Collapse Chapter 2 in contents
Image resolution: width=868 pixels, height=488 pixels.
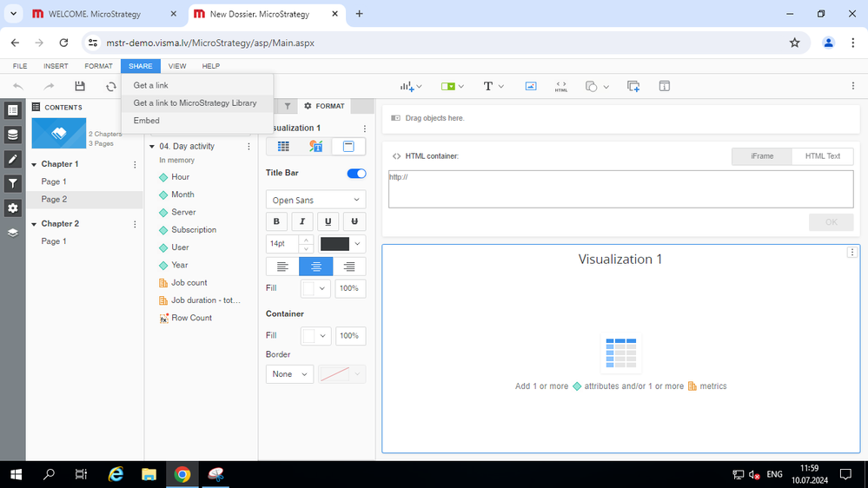(35, 224)
